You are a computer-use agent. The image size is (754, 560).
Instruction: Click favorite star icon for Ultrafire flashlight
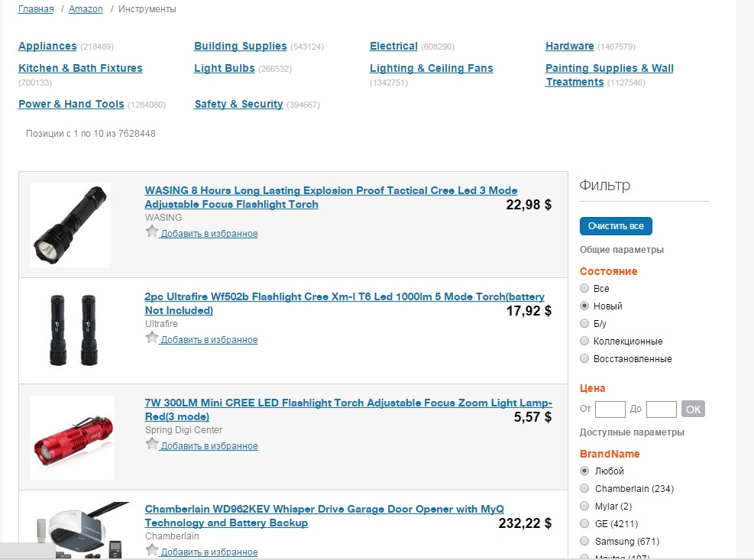point(152,338)
